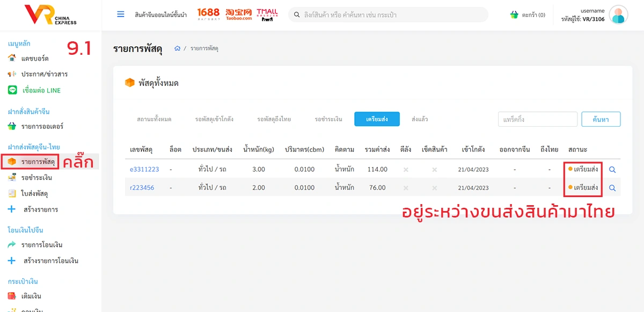This screenshot has height=312, width=644.
Task: Click the user profile avatar
Action: (x=618, y=14)
